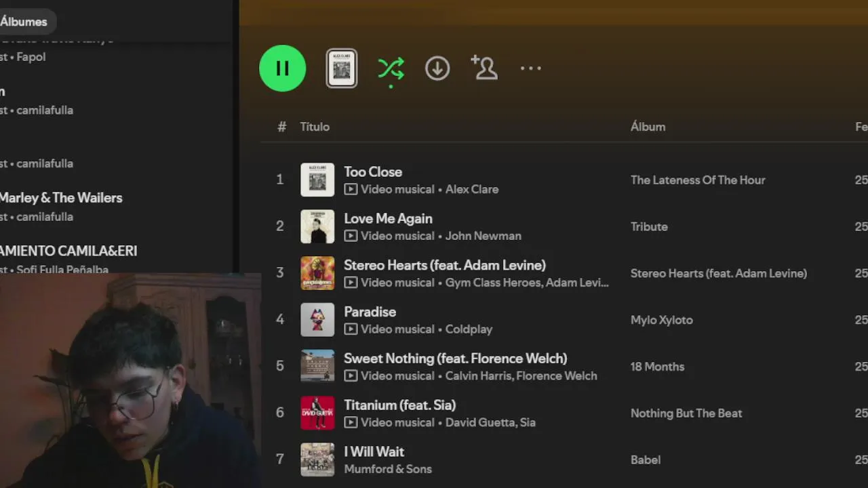
Task: Click the video icon beside David Guetta
Action: [x=351, y=423]
